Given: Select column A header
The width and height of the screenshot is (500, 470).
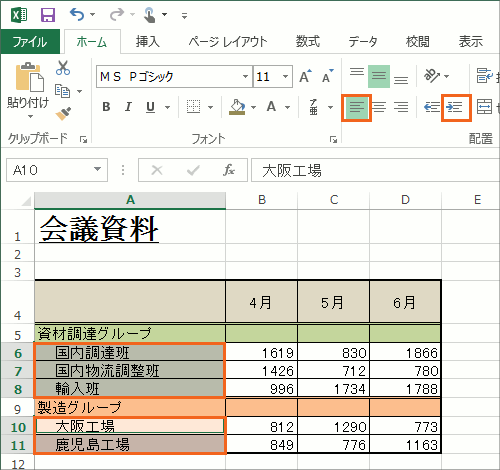Looking at the screenshot, I should point(130,200).
